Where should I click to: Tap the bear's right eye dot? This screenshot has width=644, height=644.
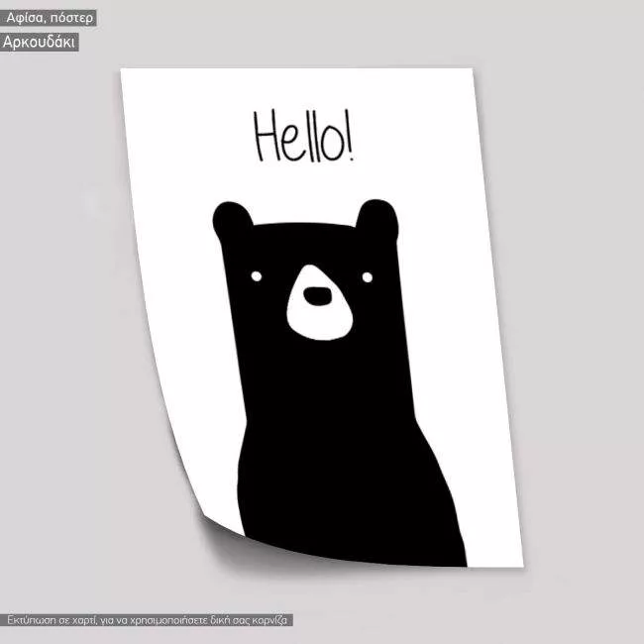point(367,276)
